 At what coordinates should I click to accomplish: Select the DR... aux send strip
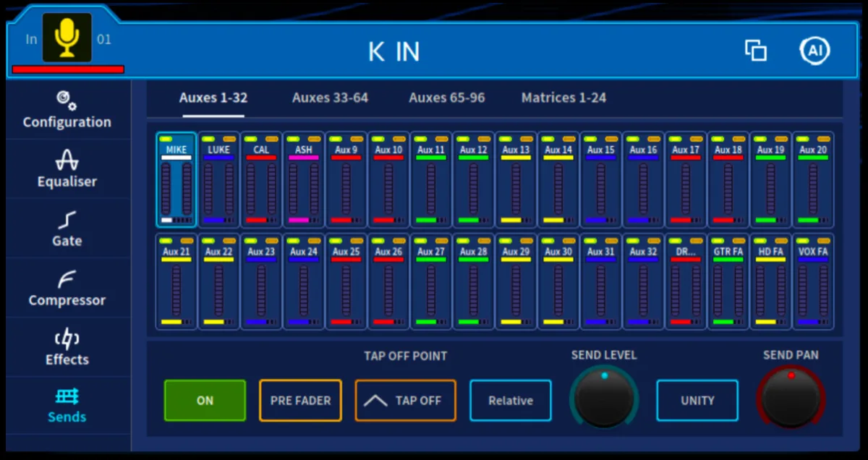click(686, 282)
